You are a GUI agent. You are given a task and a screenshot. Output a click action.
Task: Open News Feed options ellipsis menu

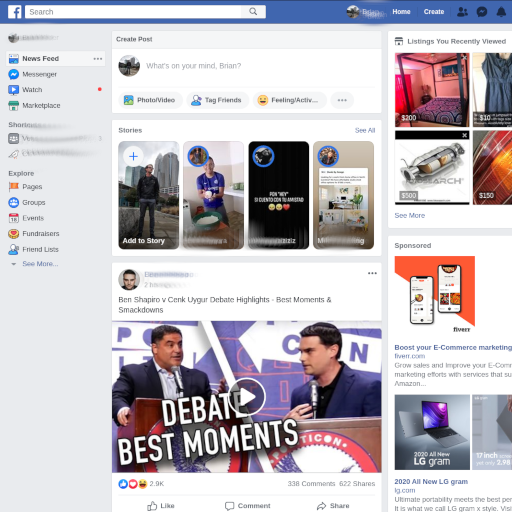coord(98,59)
